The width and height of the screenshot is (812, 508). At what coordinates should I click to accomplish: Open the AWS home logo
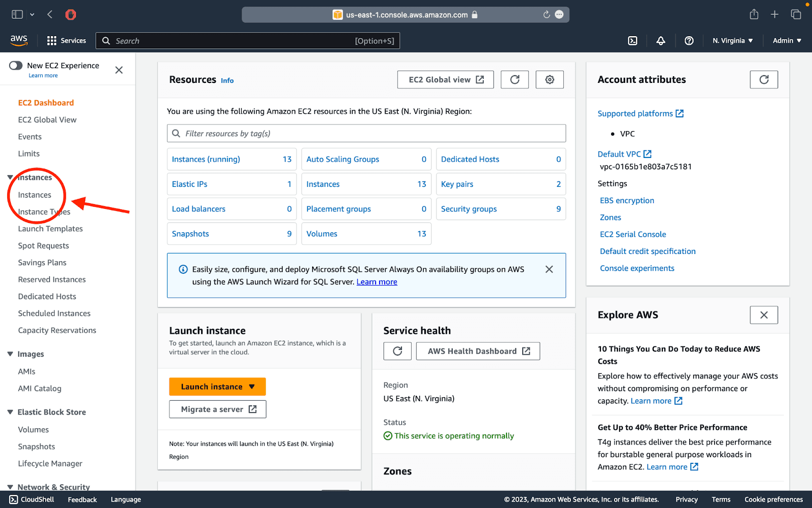pyautogui.click(x=19, y=41)
